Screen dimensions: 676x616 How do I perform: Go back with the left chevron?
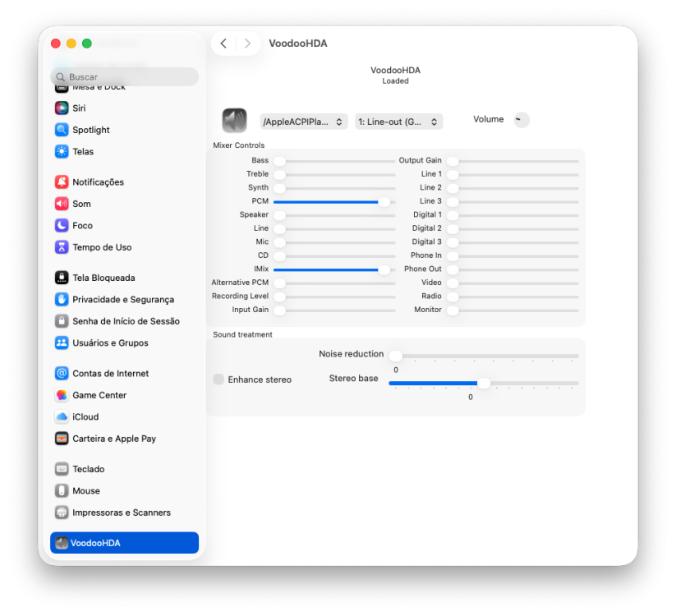click(x=223, y=43)
